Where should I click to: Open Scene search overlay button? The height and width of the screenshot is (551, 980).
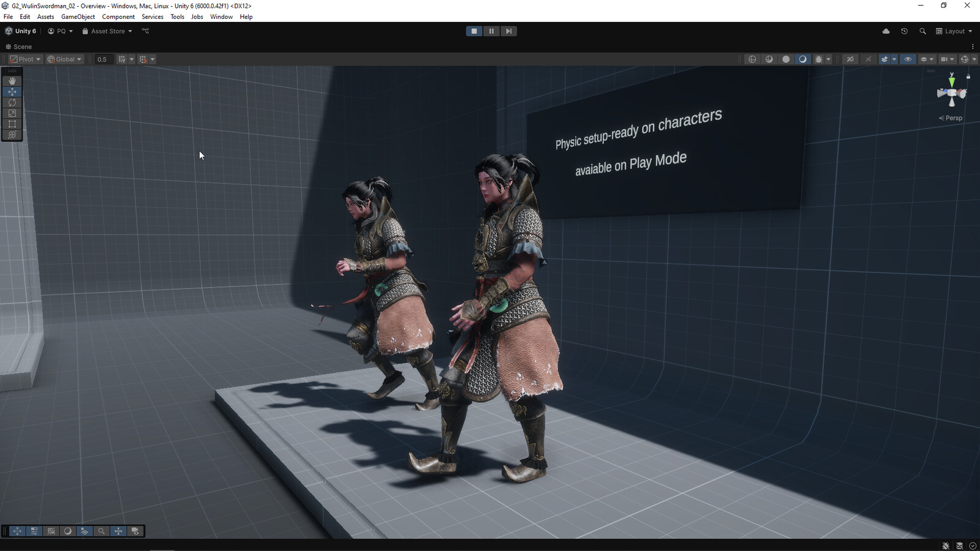coord(102,531)
